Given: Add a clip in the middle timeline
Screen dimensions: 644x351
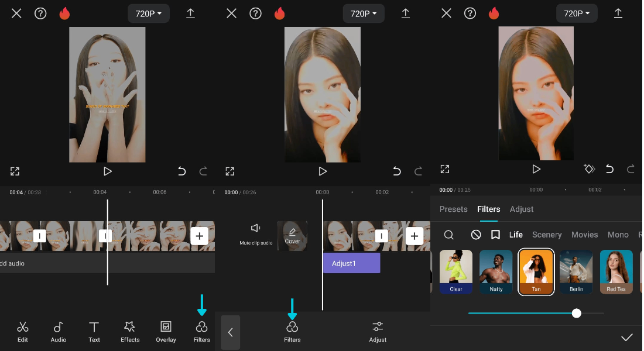Looking at the screenshot, I should 415,236.
